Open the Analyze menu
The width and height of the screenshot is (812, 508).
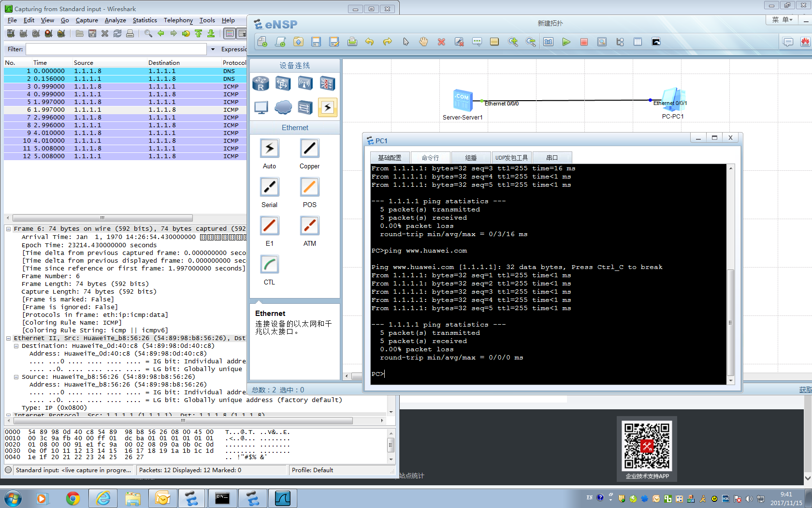(x=116, y=20)
